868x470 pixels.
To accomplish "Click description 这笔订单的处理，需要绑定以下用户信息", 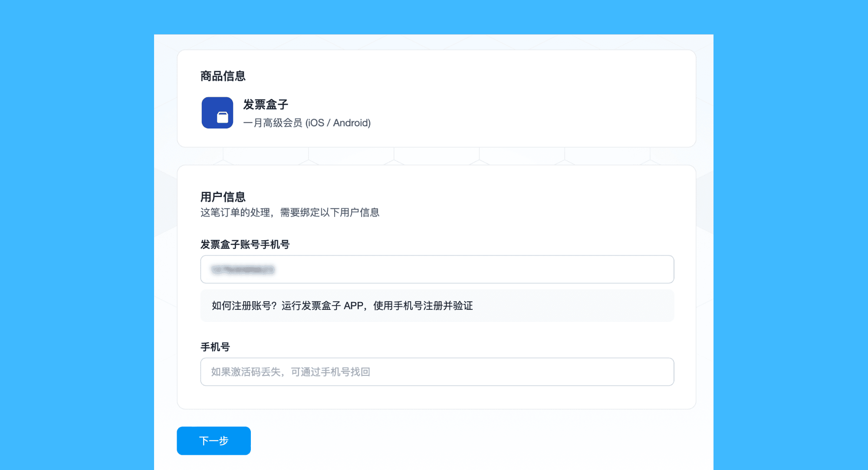I will (x=289, y=213).
